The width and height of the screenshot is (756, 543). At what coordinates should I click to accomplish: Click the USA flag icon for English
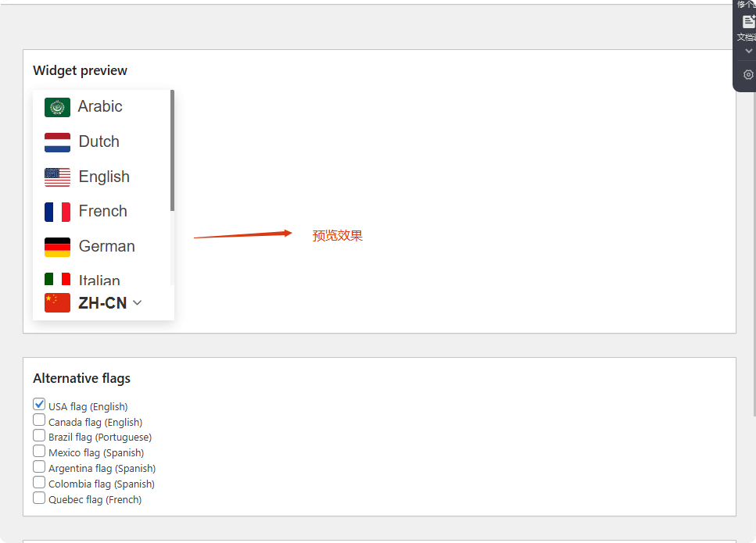point(57,177)
